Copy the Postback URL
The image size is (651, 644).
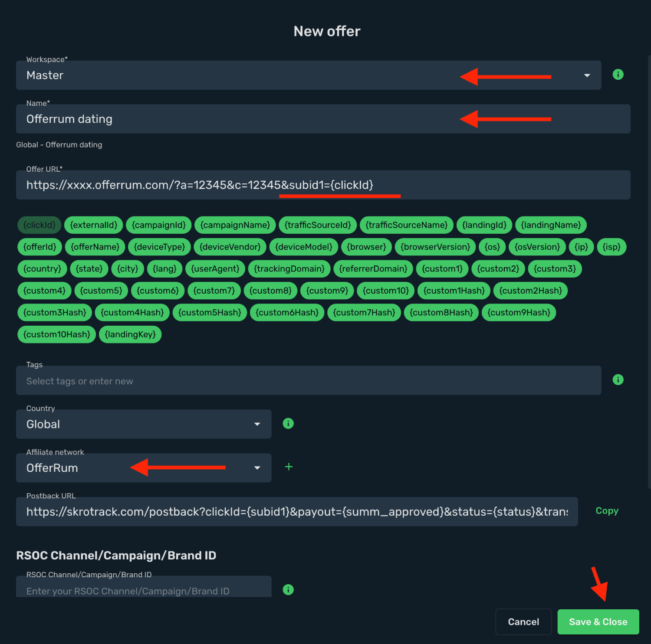[x=607, y=511]
